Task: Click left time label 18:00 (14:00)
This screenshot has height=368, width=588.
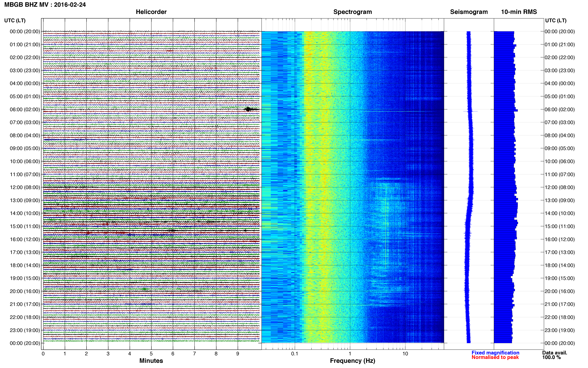Action: click(x=25, y=265)
